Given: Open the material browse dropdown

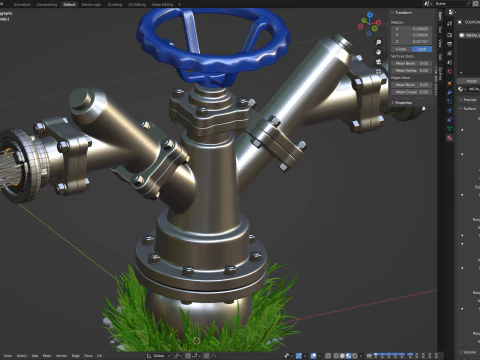Looking at the screenshot, I should pos(461,89).
